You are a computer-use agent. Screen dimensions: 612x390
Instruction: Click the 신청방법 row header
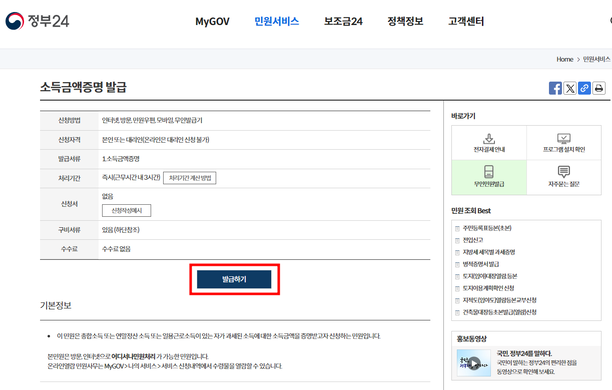pyautogui.click(x=69, y=121)
